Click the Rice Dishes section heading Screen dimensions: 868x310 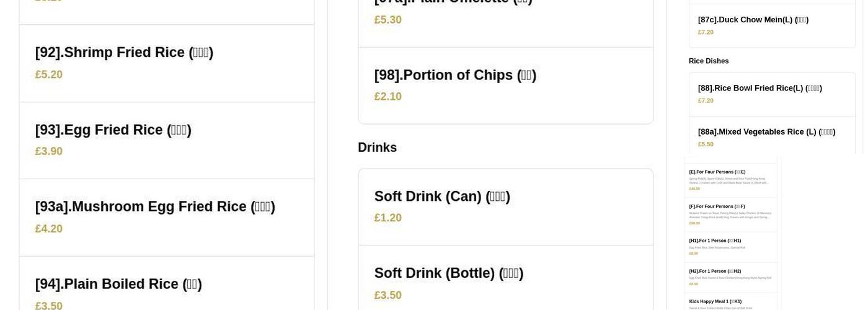click(x=709, y=61)
